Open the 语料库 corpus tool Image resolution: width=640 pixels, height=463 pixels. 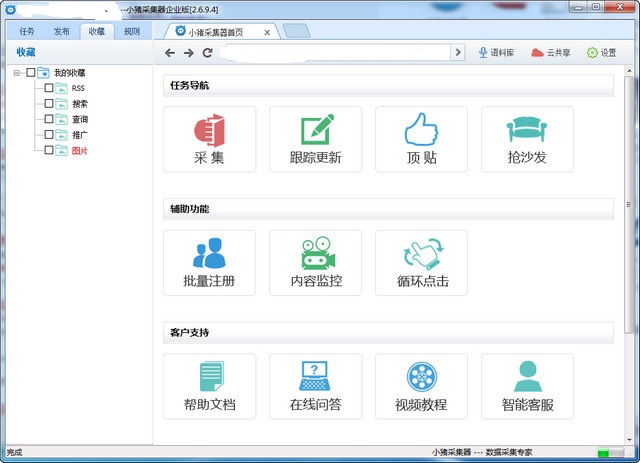coord(496,53)
